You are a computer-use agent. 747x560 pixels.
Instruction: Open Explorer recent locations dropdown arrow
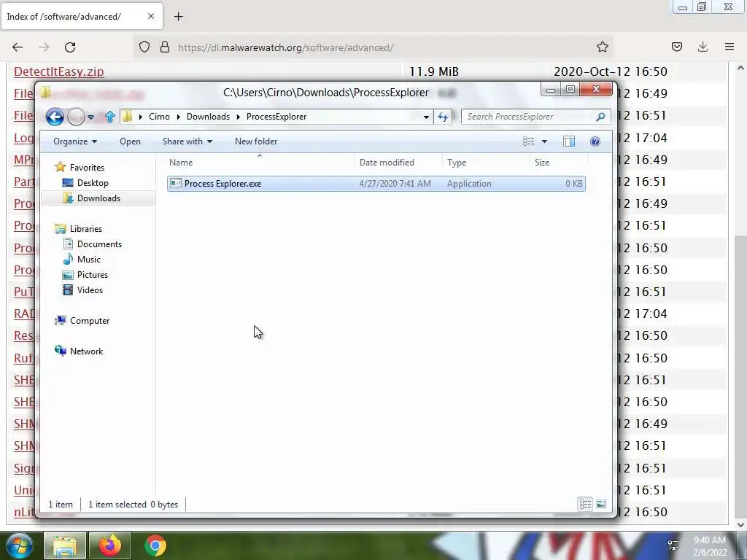[90, 117]
